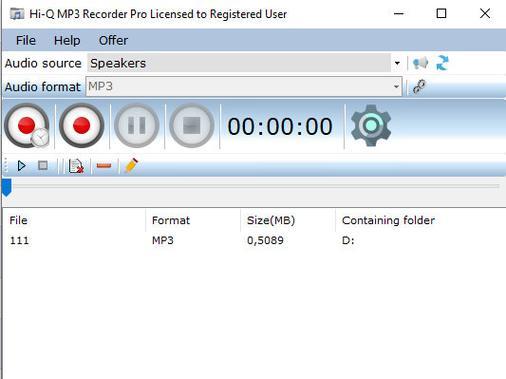Expand the Audio source dropdown arrow

click(x=397, y=63)
